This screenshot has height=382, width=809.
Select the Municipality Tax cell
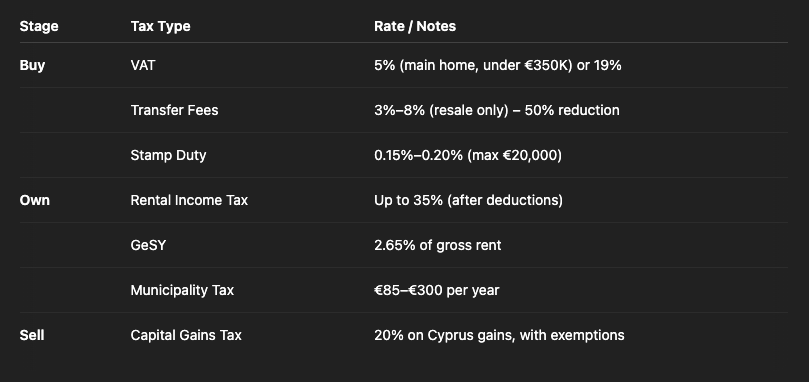coord(182,290)
